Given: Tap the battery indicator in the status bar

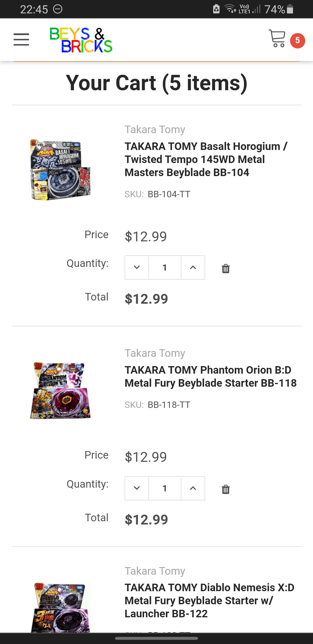Looking at the screenshot, I should click(x=290, y=9).
